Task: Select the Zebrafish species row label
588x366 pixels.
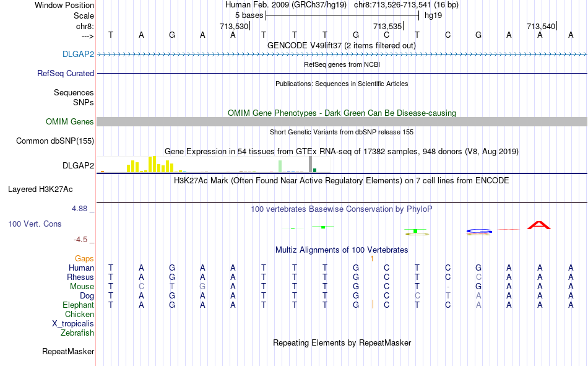Action: pyautogui.click(x=77, y=333)
